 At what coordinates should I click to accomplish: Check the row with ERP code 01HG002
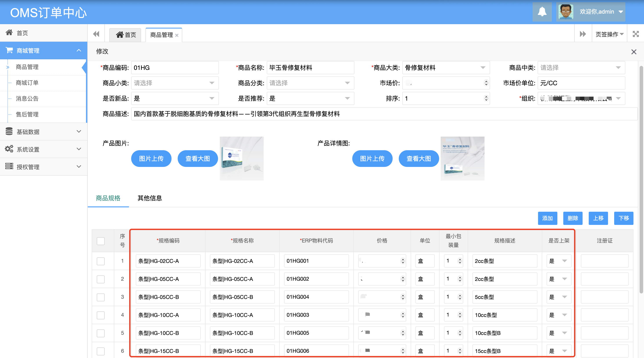(100, 279)
